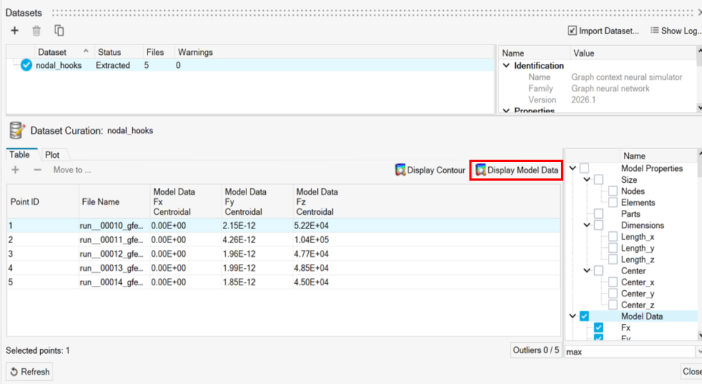702x384 pixels.
Task: Click the Refresh arrow icon
Action: click(14, 372)
